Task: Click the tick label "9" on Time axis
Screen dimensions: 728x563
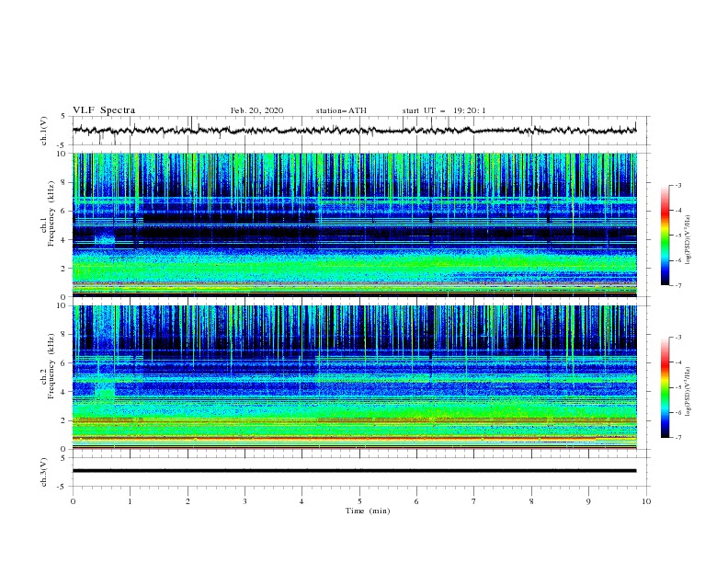Action: (x=588, y=501)
